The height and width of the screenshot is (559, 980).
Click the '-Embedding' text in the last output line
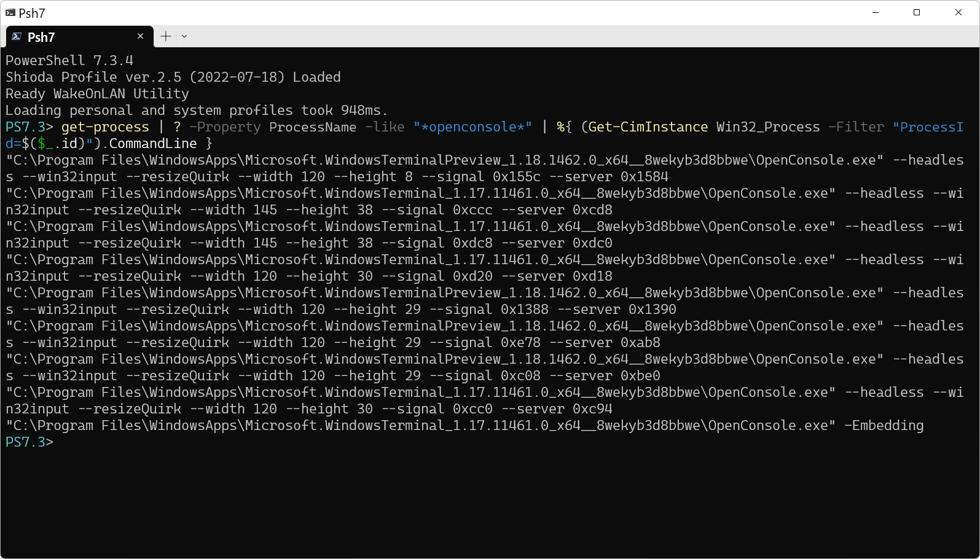[884, 425]
